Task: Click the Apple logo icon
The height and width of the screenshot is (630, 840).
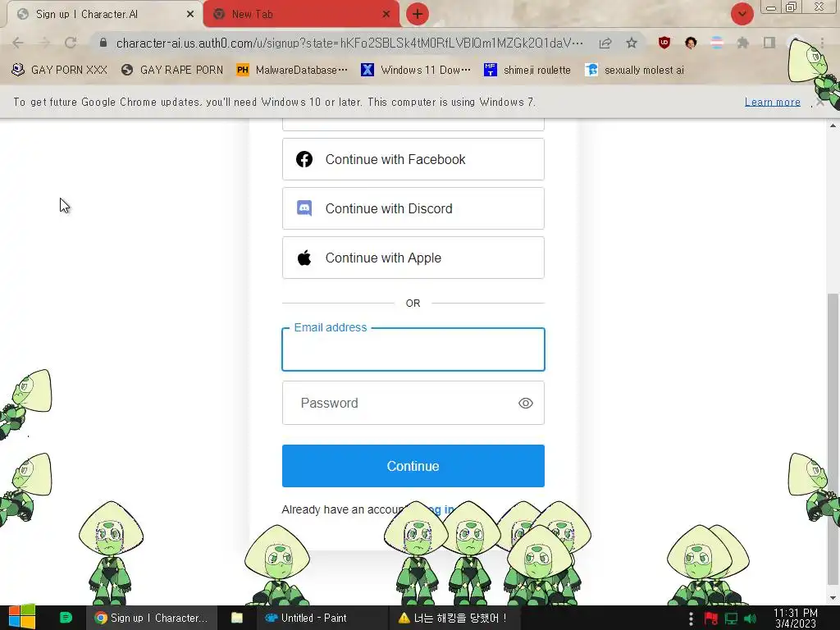Action: point(304,257)
